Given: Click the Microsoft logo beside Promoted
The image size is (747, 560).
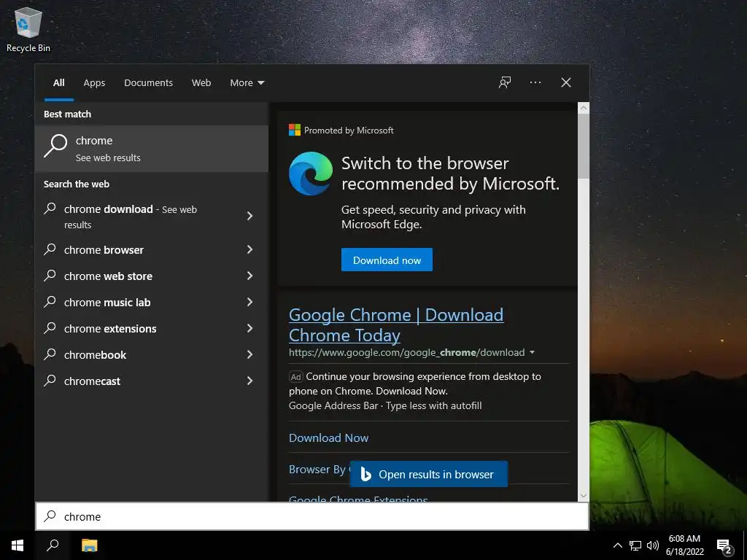Looking at the screenshot, I should point(295,130).
